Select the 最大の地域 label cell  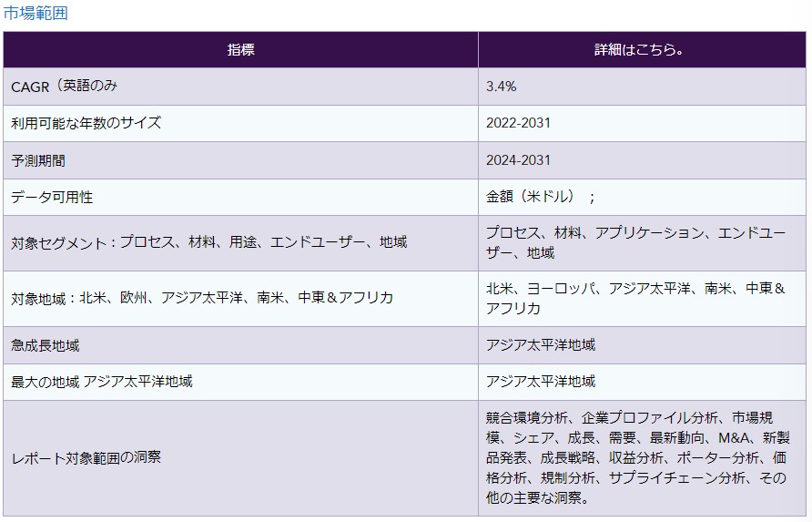coord(102,382)
